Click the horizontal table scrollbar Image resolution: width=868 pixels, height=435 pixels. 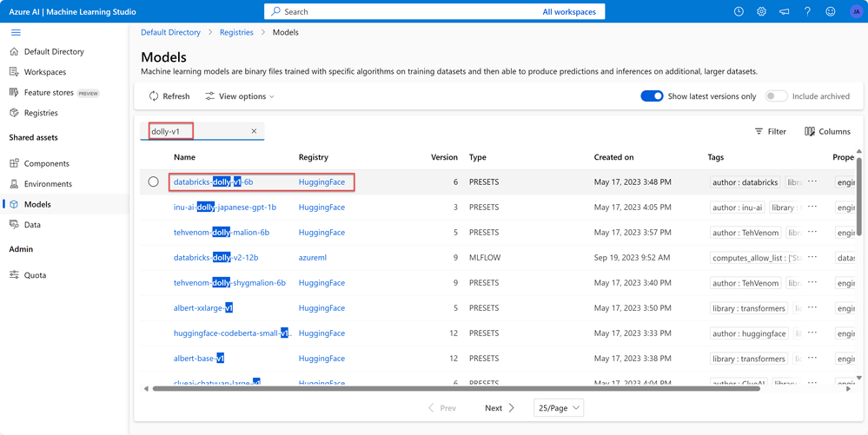[457, 388]
